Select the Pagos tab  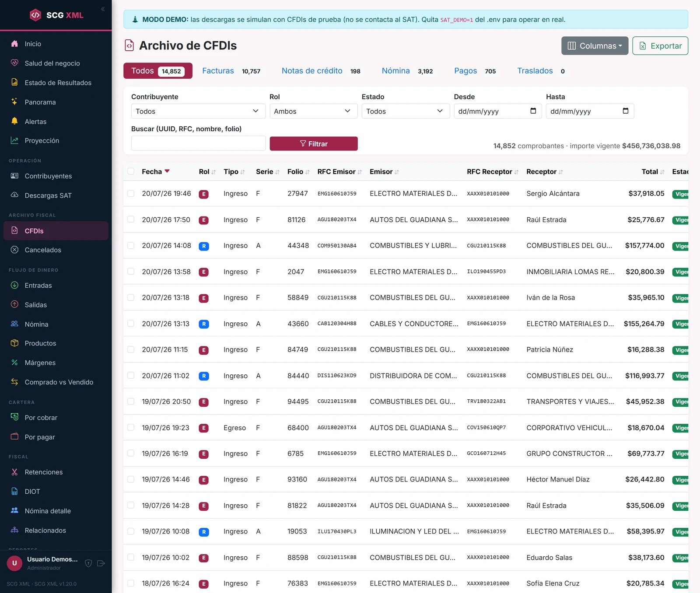[x=475, y=71]
